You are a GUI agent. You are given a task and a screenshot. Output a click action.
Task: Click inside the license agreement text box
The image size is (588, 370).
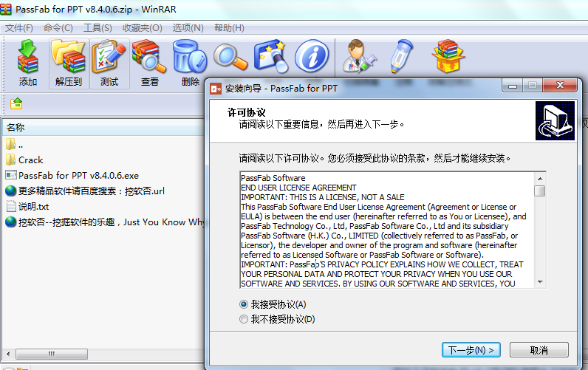click(386, 230)
